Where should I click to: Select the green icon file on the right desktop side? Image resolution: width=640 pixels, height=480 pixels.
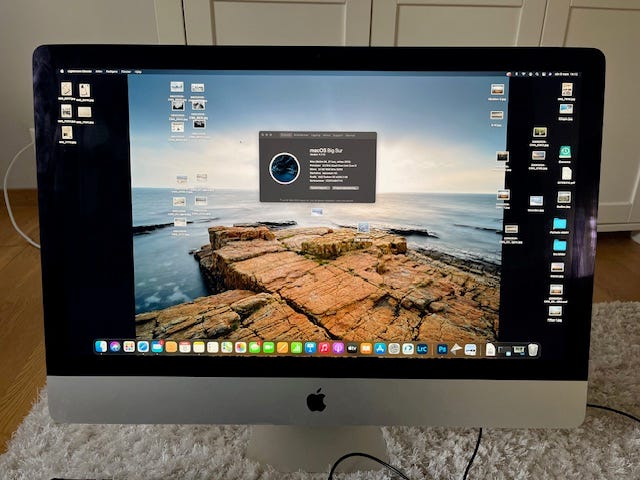point(565,152)
